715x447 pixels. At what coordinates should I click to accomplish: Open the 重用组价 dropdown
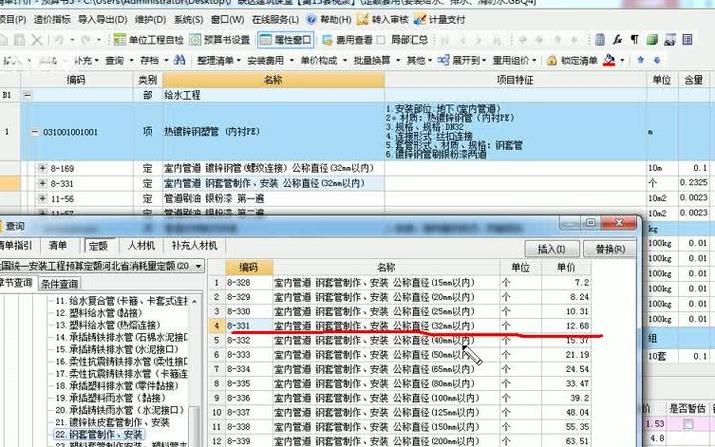click(514, 60)
